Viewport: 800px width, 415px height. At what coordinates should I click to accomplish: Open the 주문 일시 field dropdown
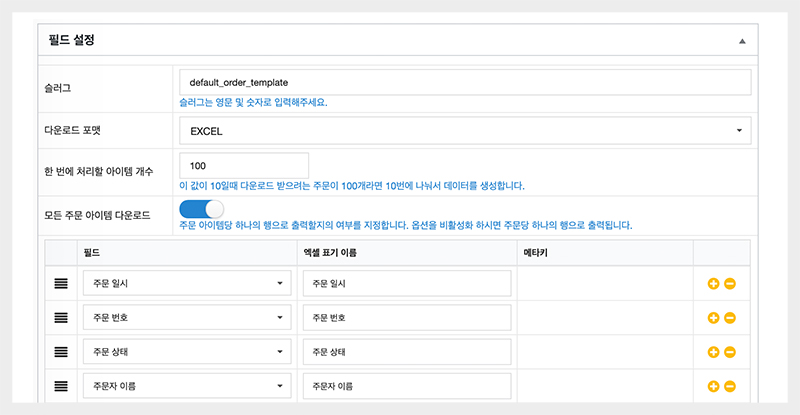click(186, 284)
